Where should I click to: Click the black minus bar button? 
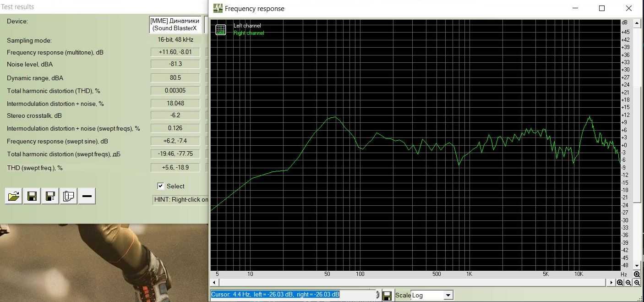tap(87, 196)
